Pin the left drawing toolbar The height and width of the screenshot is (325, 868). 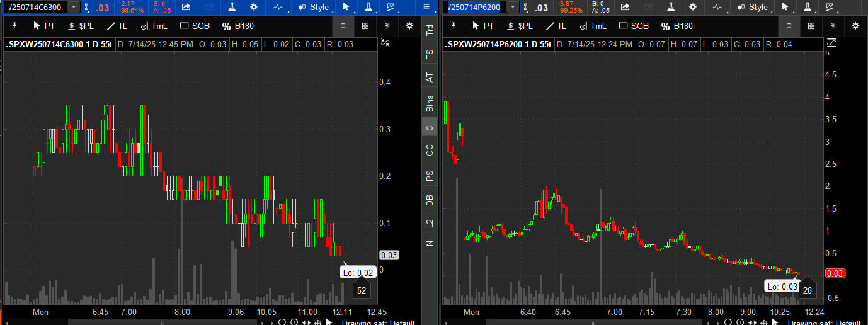(x=14, y=26)
